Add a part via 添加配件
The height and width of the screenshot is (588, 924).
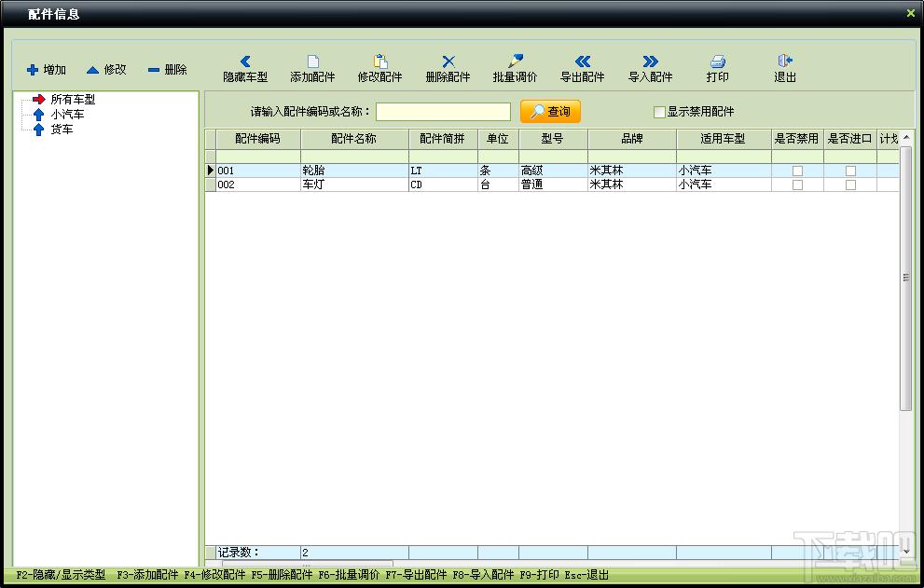click(x=312, y=69)
